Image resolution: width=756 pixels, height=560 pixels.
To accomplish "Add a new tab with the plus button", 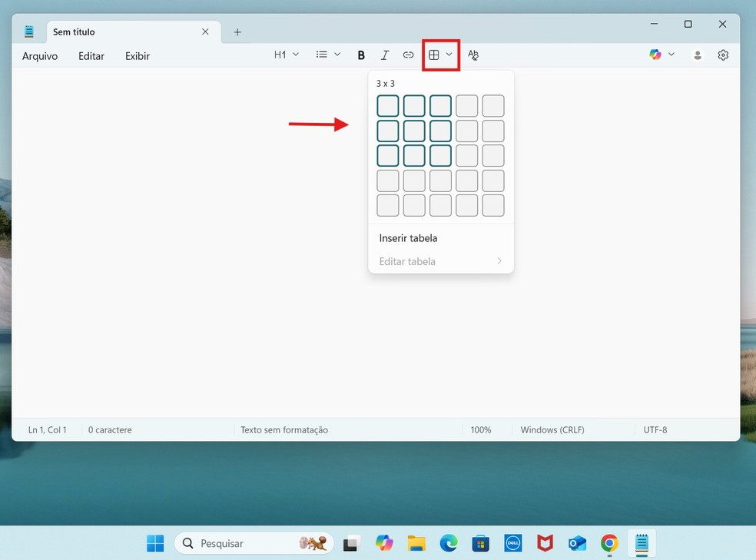I will 237,31.
